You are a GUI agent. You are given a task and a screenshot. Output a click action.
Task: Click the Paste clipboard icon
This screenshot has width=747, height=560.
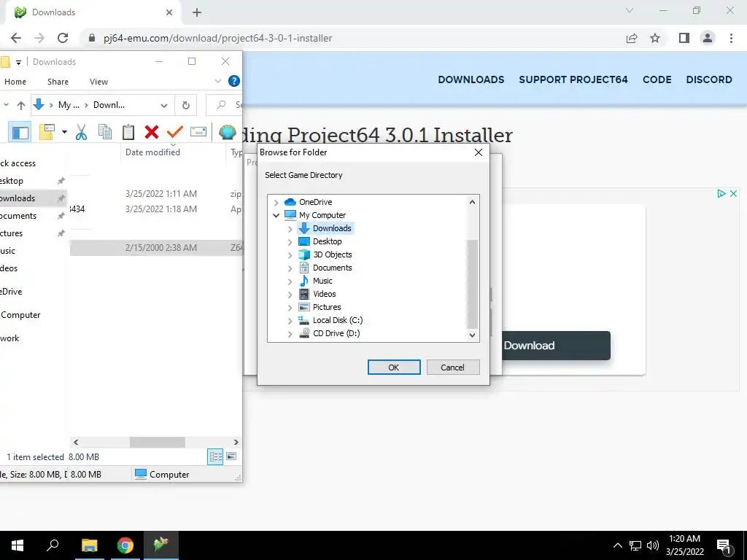(128, 132)
